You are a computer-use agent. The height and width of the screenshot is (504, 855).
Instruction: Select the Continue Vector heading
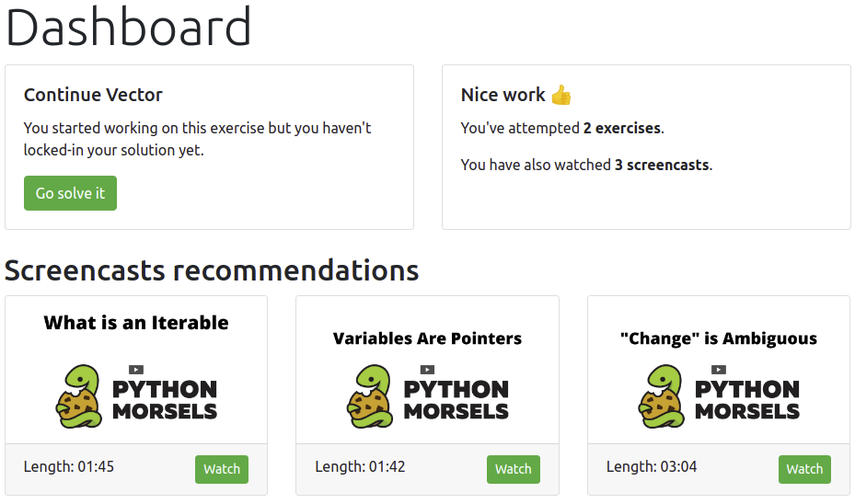click(x=93, y=95)
